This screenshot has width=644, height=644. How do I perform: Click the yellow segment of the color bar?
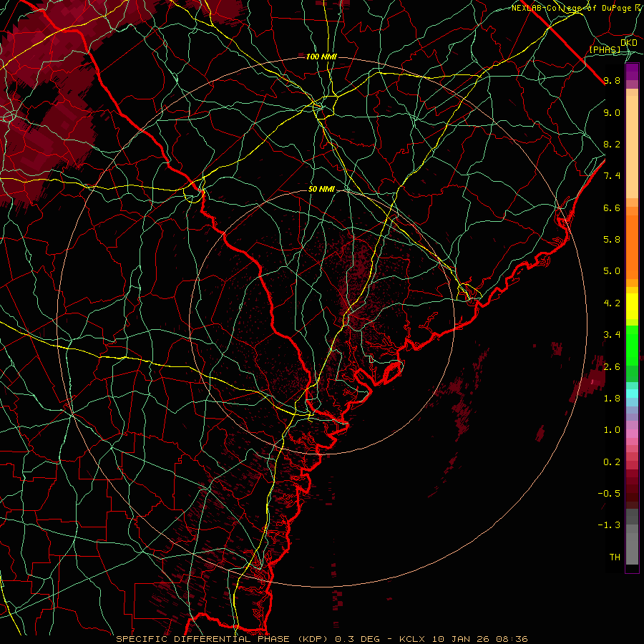632,306
